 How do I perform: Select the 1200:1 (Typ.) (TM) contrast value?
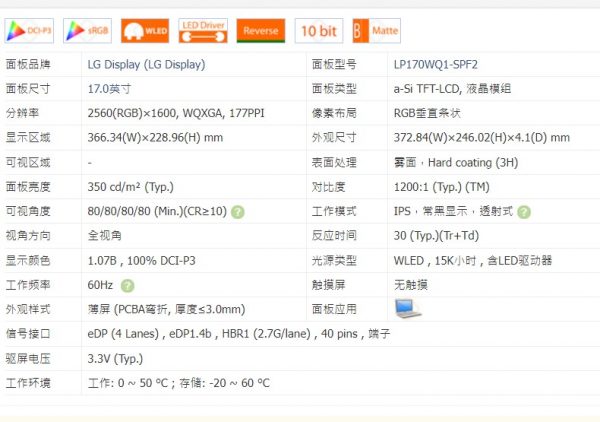442,187
